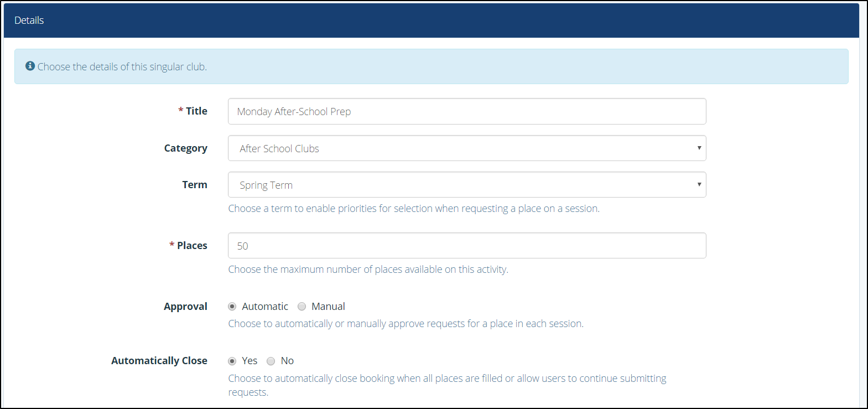The image size is (868, 409).
Task: Select the Manual approval radio button
Action: tap(302, 307)
